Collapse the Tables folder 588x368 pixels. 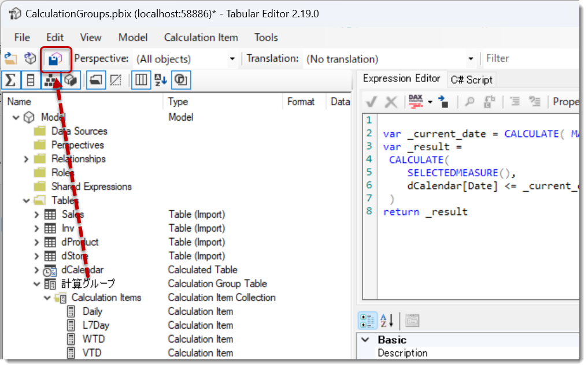(x=26, y=201)
